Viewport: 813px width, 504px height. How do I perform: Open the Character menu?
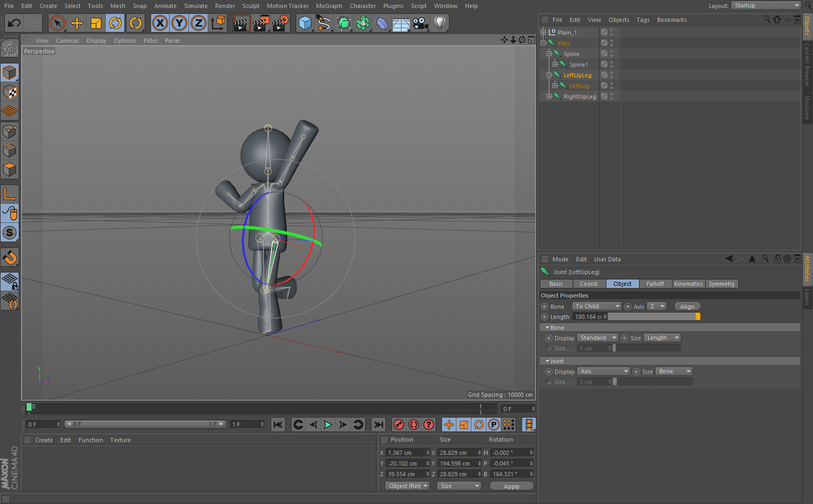click(362, 6)
